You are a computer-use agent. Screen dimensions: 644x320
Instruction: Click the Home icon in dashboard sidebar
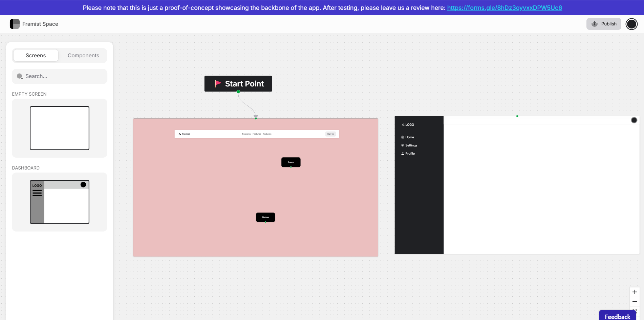click(x=403, y=137)
